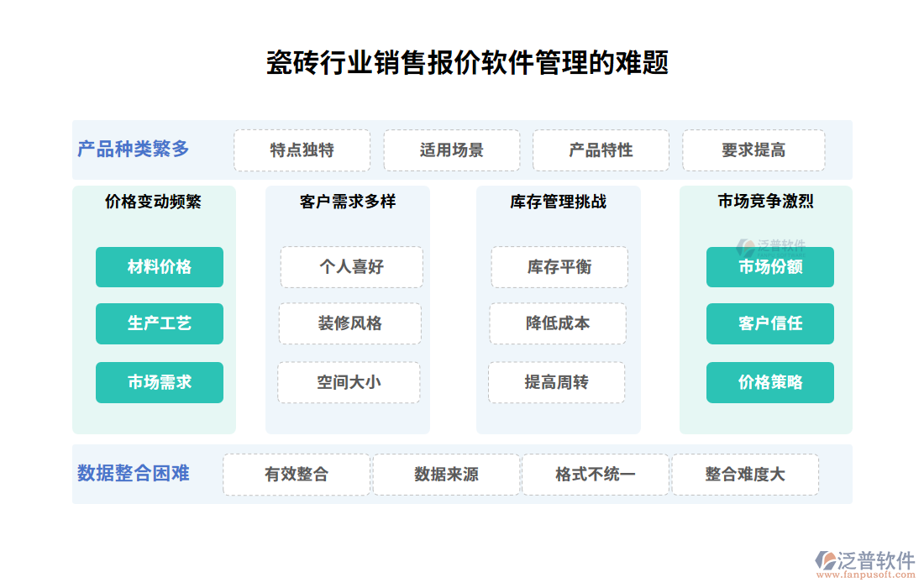Click the 要求提高 box
The width and height of the screenshot is (924, 588).
pyautogui.click(x=753, y=150)
